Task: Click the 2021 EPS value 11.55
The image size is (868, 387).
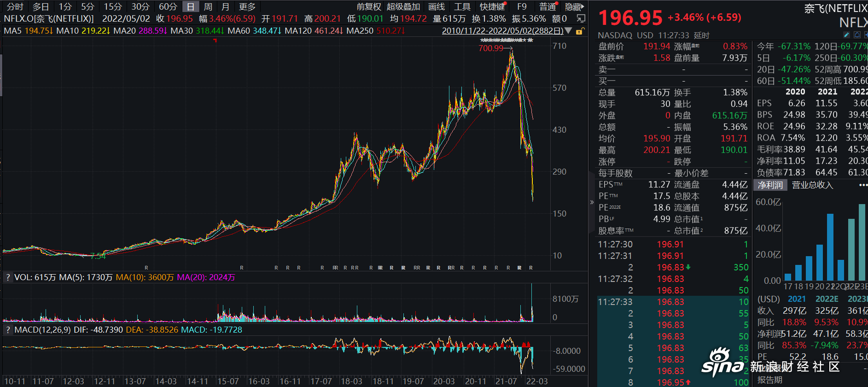Action: coord(827,103)
